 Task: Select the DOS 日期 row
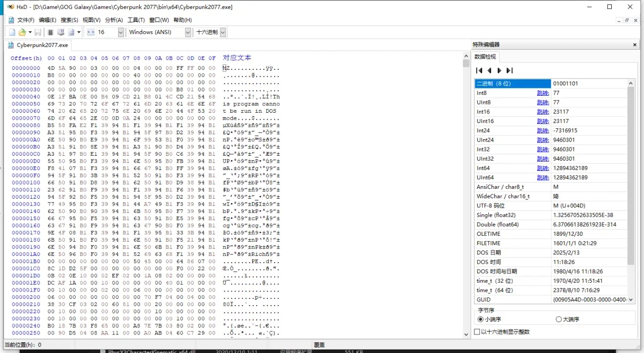point(551,252)
